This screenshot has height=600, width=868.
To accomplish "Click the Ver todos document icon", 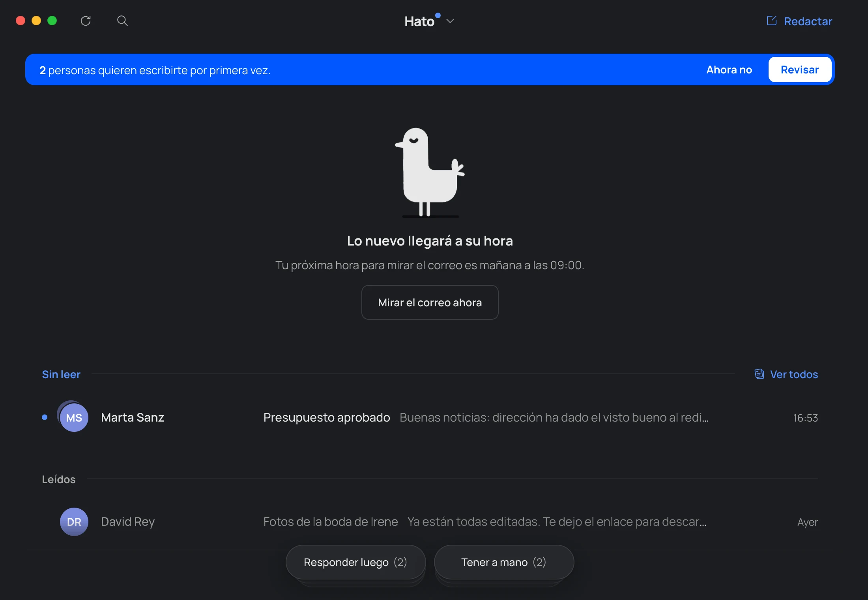I will 759,374.
